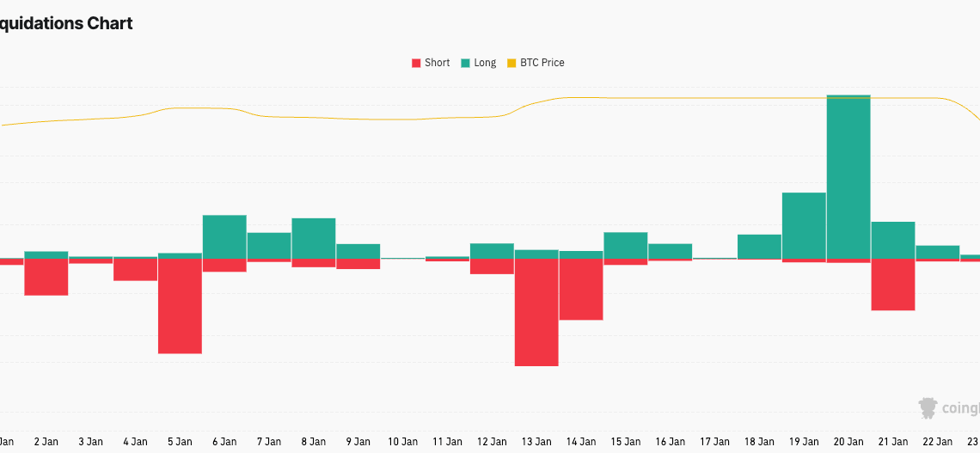Click the red Short legend color swatch
Screen dimensions: 980x453
(x=417, y=63)
